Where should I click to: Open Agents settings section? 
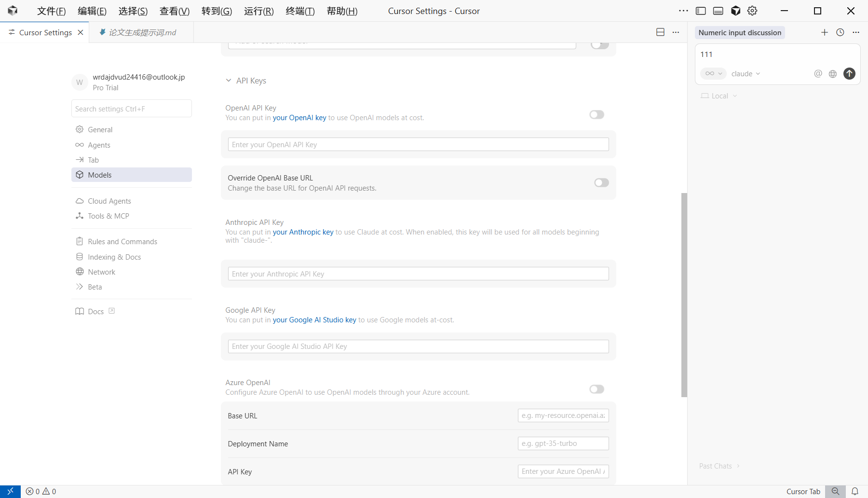[132, 145]
